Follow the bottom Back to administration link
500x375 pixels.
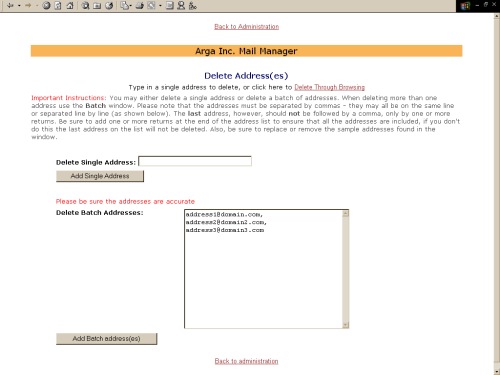246,361
